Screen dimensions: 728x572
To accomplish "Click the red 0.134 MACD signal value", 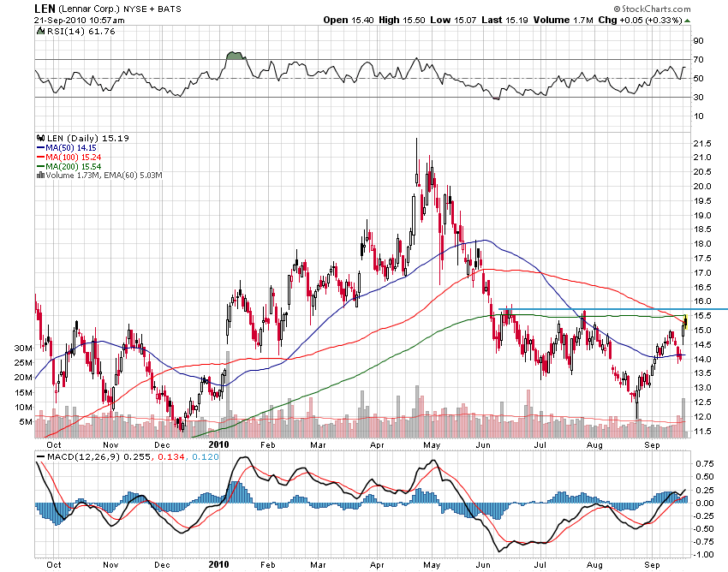I will 170,457.
